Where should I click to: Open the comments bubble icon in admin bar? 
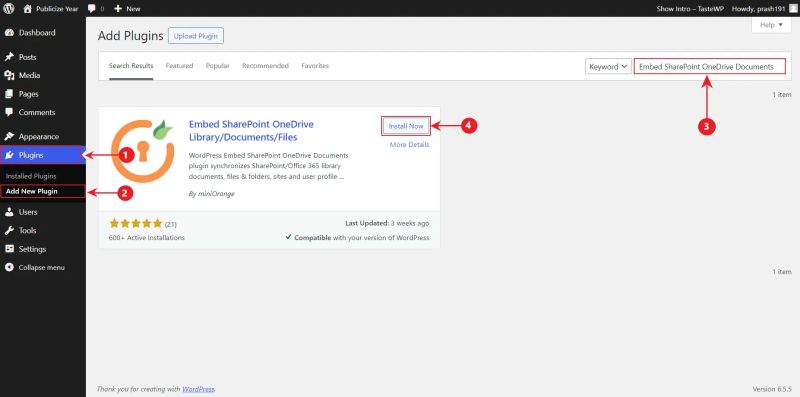click(91, 9)
